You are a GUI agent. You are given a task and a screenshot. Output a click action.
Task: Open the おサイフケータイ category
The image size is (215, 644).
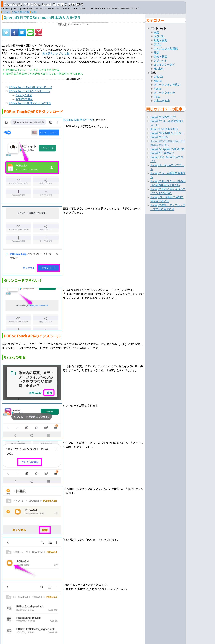(x=164, y=65)
